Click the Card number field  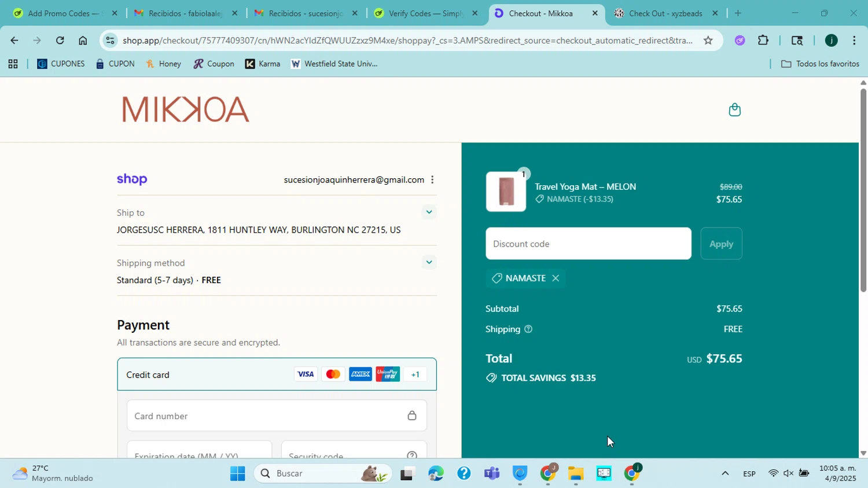click(277, 416)
